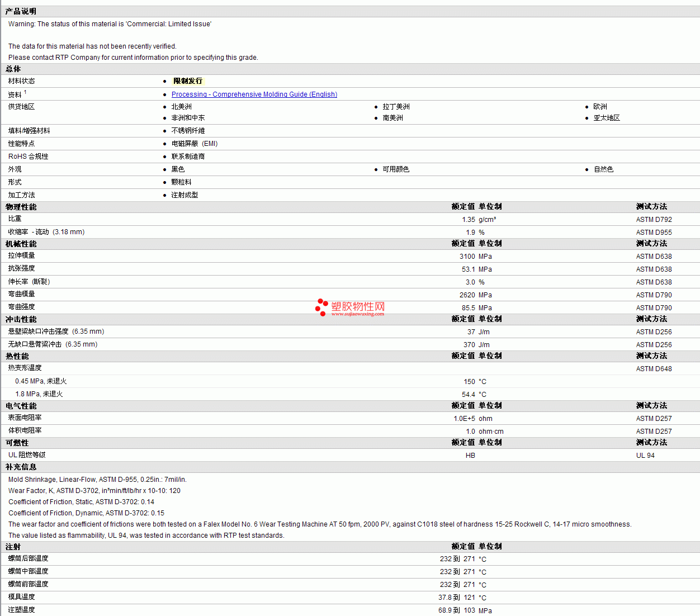Screen dimensions: 700x616
Task: Click the '拉丁美洲' region entry
Action: pos(396,107)
